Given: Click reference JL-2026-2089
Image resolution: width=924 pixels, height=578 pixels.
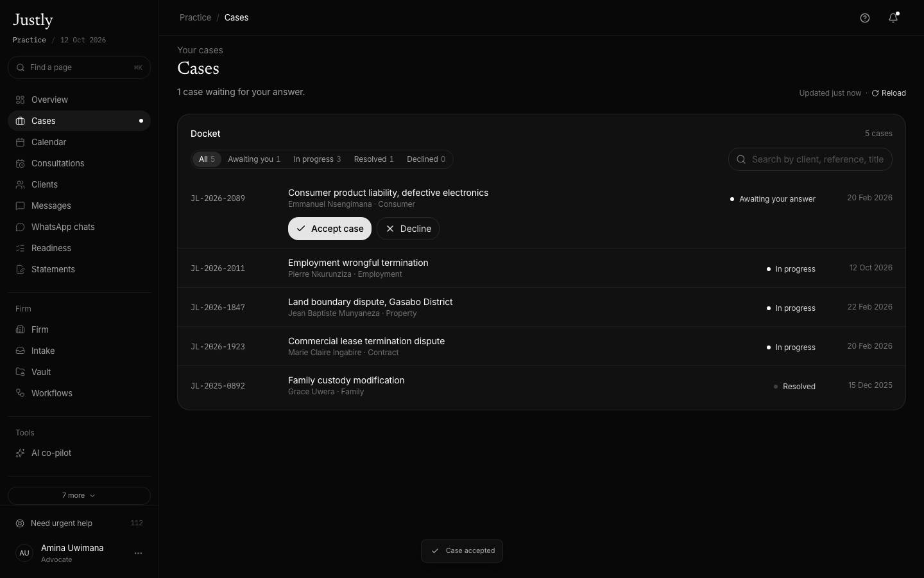Looking at the screenshot, I should pos(218,198).
